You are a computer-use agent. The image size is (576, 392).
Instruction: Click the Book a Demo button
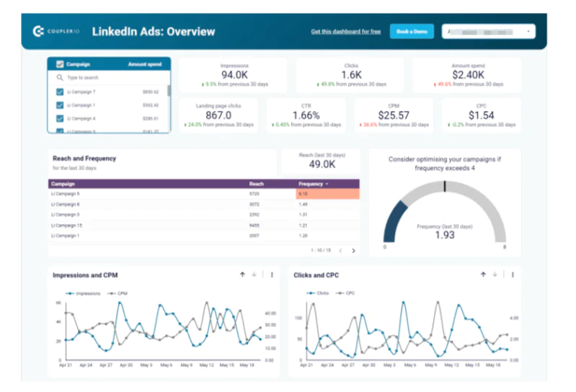(412, 32)
